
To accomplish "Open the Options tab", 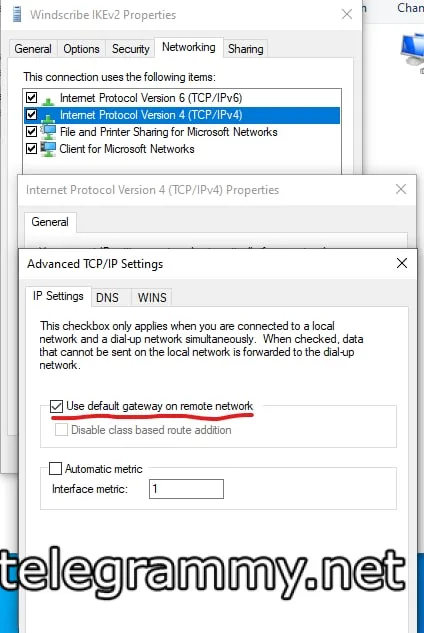I will pos(81,49).
